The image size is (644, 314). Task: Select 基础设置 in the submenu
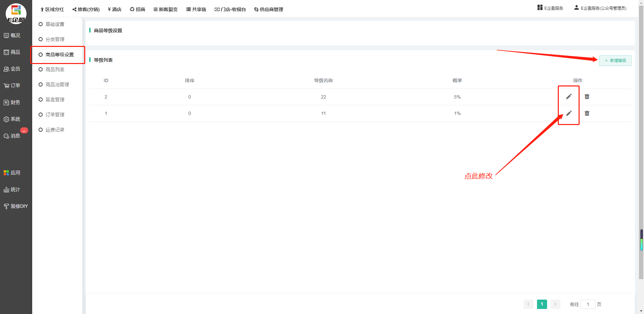tap(55, 24)
